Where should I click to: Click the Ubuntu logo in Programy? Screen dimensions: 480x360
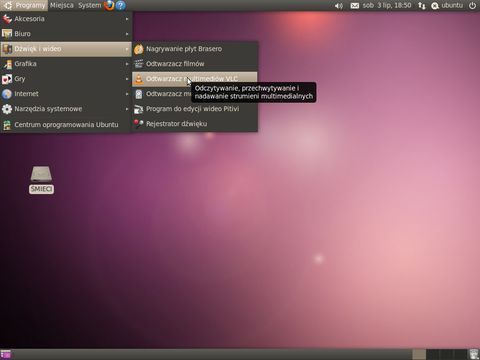pos(8,5)
